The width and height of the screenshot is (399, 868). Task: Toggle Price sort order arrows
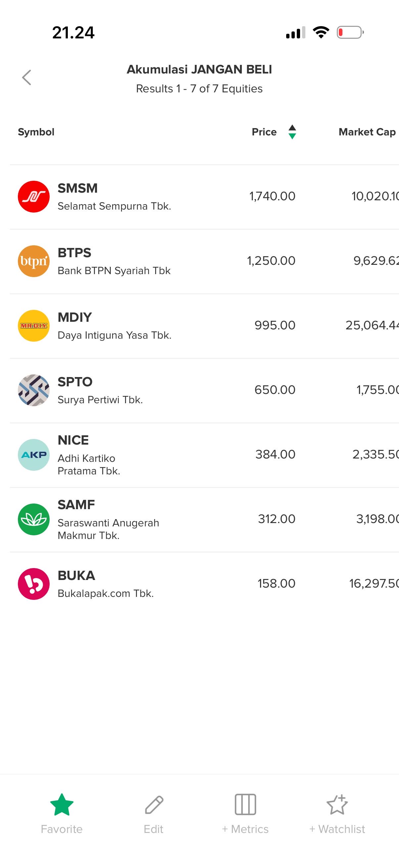292,132
